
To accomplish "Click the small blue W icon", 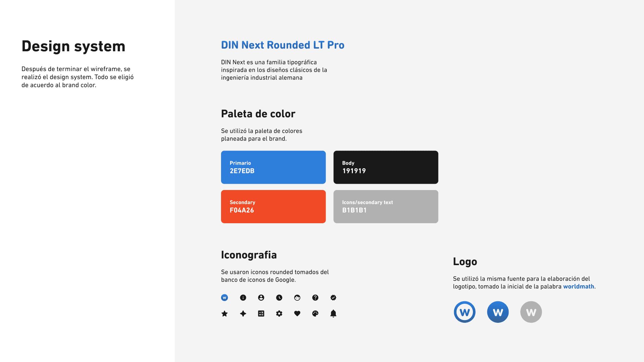I will (x=225, y=298).
